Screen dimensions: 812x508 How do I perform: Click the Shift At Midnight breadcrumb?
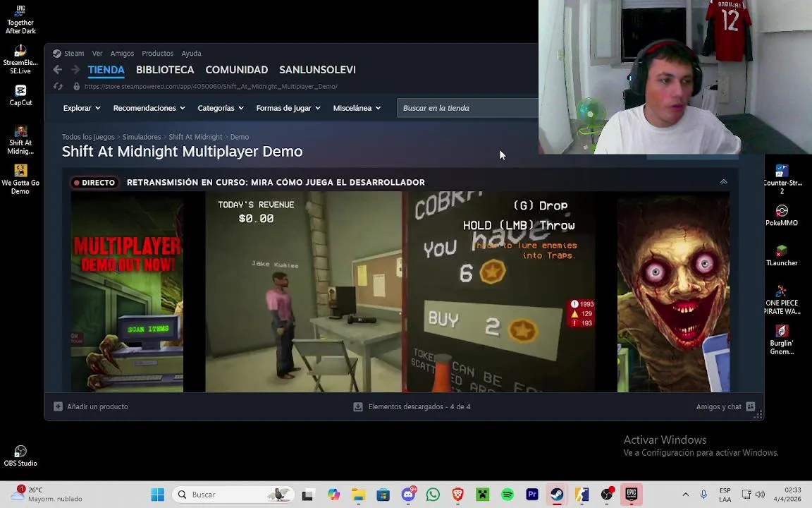(x=195, y=137)
